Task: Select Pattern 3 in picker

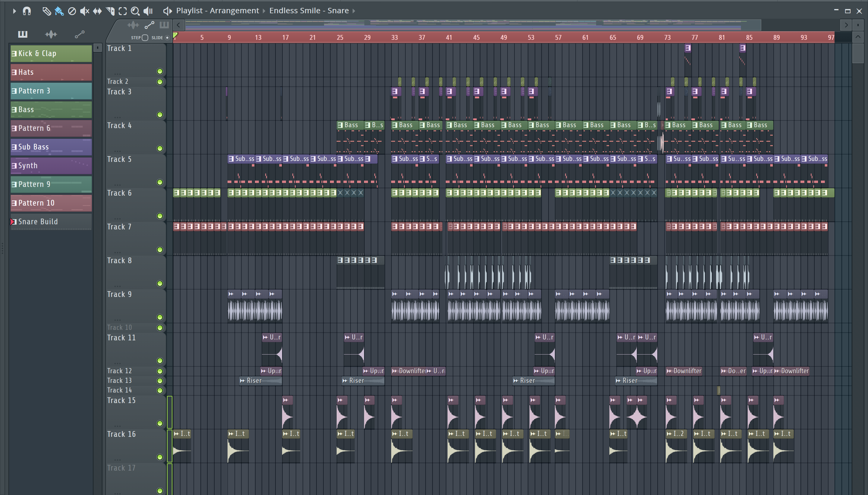Action: point(51,91)
